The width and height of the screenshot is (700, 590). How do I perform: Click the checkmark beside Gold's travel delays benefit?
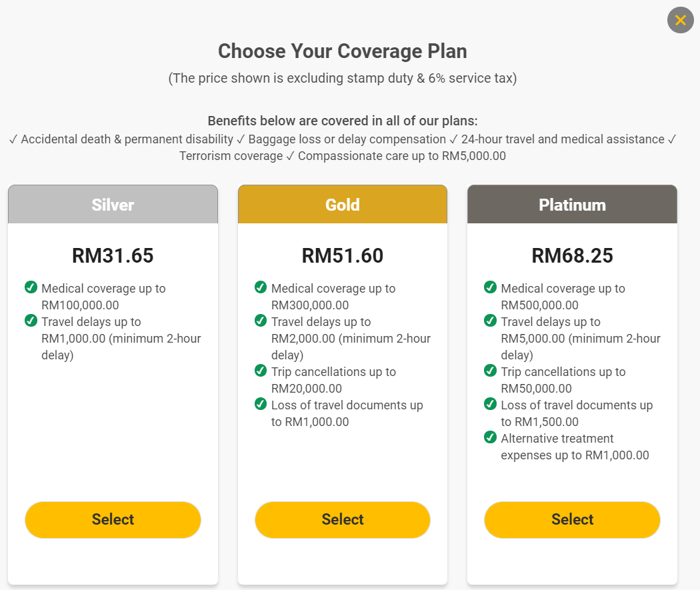[x=261, y=321]
